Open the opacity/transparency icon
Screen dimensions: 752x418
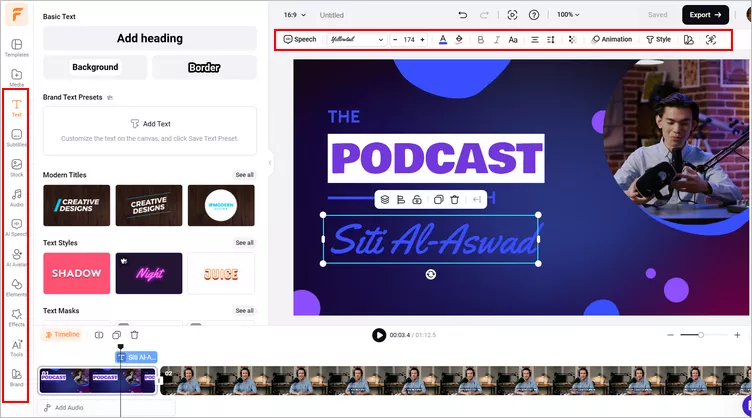pyautogui.click(x=572, y=39)
